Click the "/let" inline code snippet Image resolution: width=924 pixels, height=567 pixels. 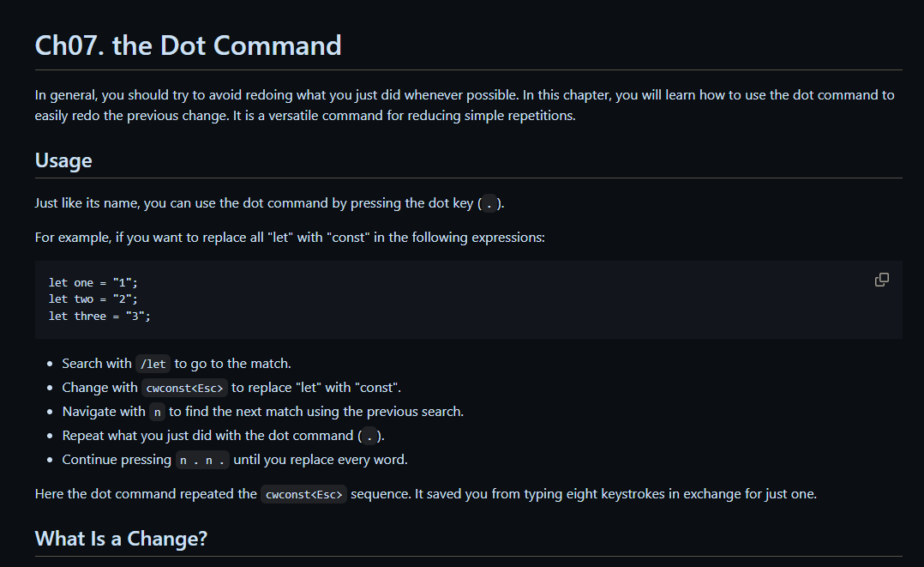153,364
